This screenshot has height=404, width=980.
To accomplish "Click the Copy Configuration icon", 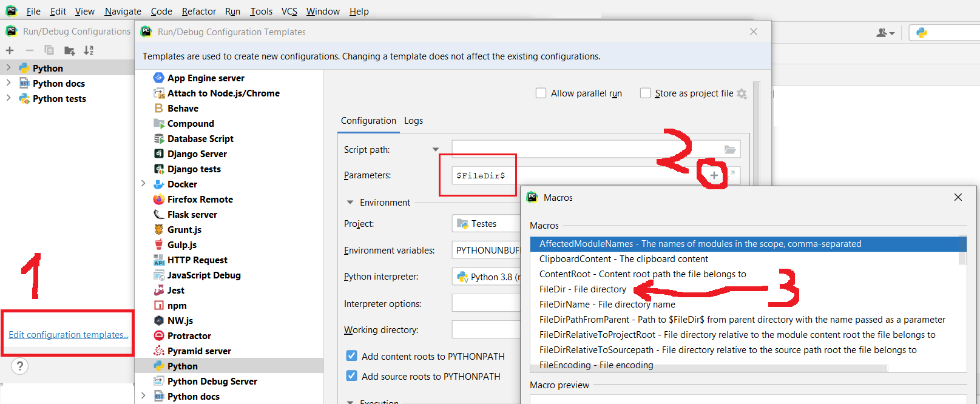I will coord(49,50).
